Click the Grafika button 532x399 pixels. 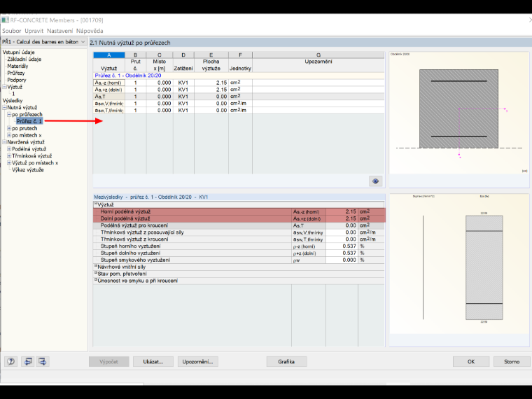(287, 362)
